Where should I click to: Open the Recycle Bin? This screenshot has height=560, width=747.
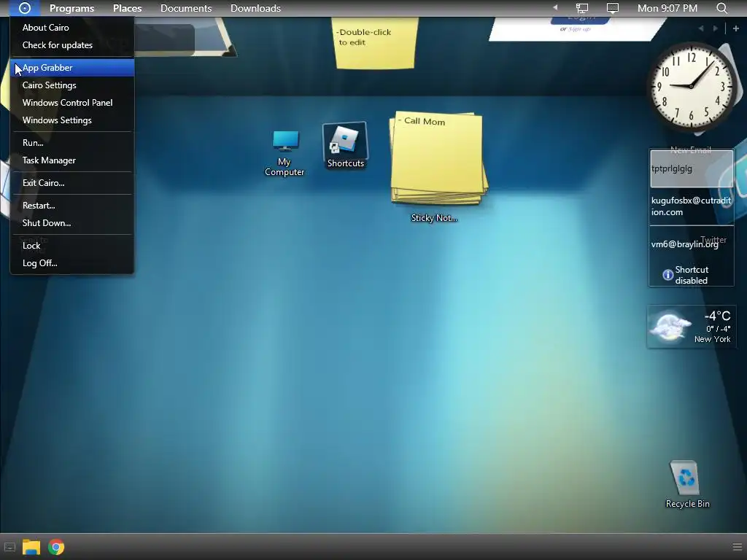pyautogui.click(x=686, y=484)
